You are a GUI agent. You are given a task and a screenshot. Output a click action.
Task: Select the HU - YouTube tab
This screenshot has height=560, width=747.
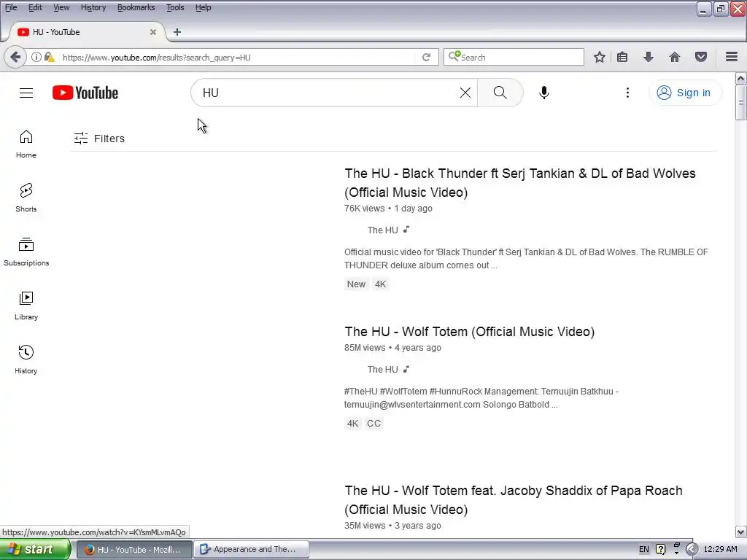click(86, 32)
